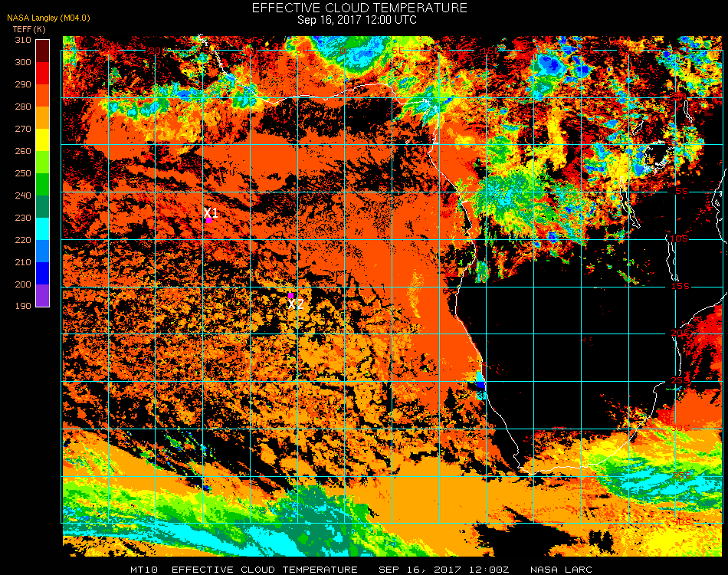Click 'NASA LARC' in the bottom caption
The height and width of the screenshot is (575, 728).
[561, 570]
